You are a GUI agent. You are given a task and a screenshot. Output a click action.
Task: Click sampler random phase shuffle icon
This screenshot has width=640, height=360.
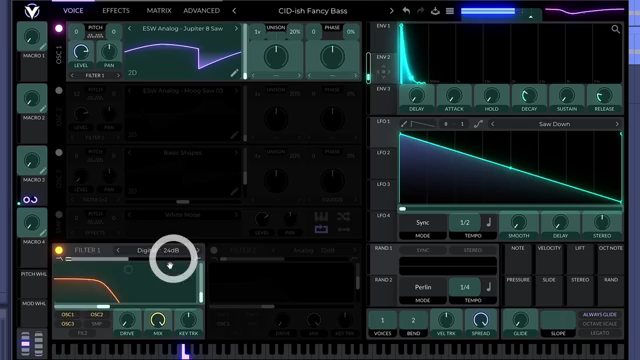click(344, 216)
